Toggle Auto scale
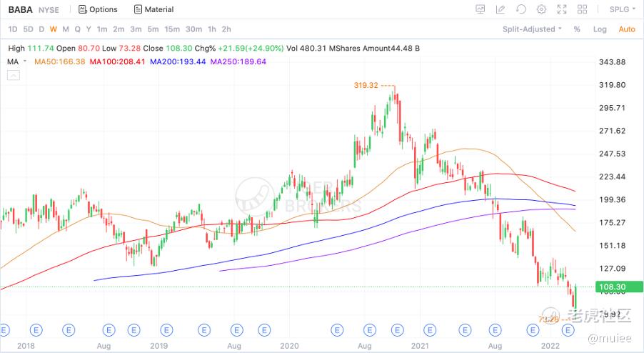 [627, 29]
